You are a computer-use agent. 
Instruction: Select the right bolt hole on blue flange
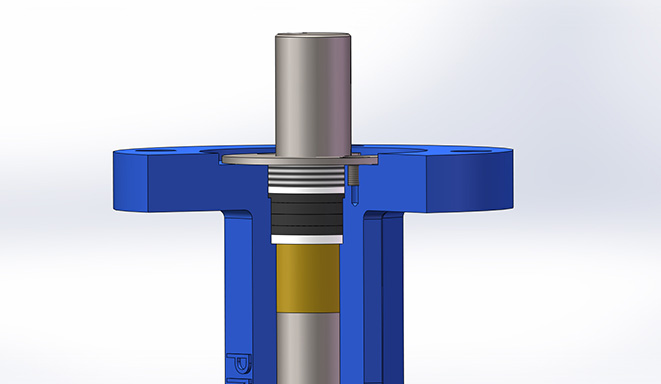470,150
